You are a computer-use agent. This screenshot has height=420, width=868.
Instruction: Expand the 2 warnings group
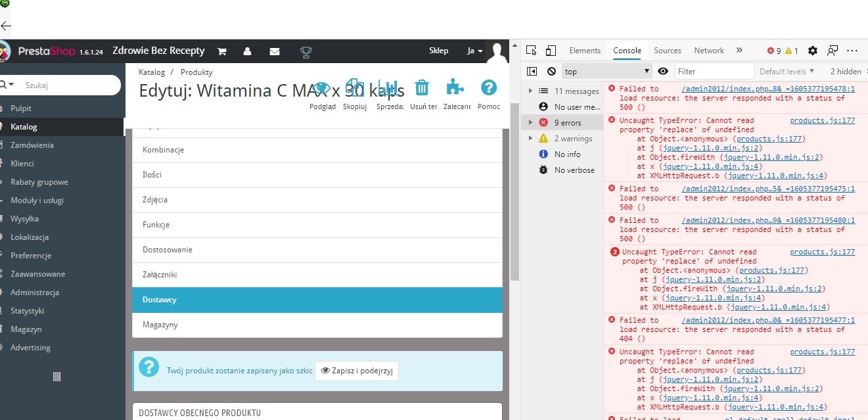click(x=531, y=139)
